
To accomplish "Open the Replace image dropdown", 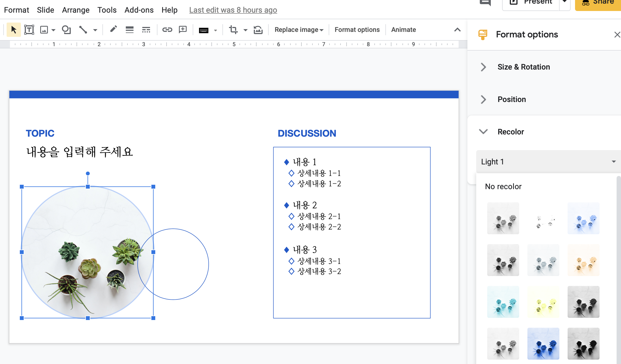I will point(299,30).
